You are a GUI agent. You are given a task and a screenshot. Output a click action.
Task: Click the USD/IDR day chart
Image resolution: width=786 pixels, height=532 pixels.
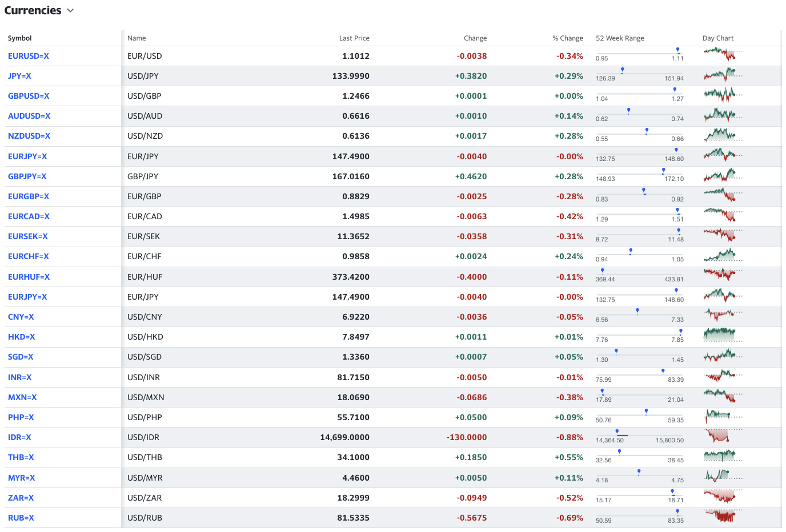tap(721, 437)
